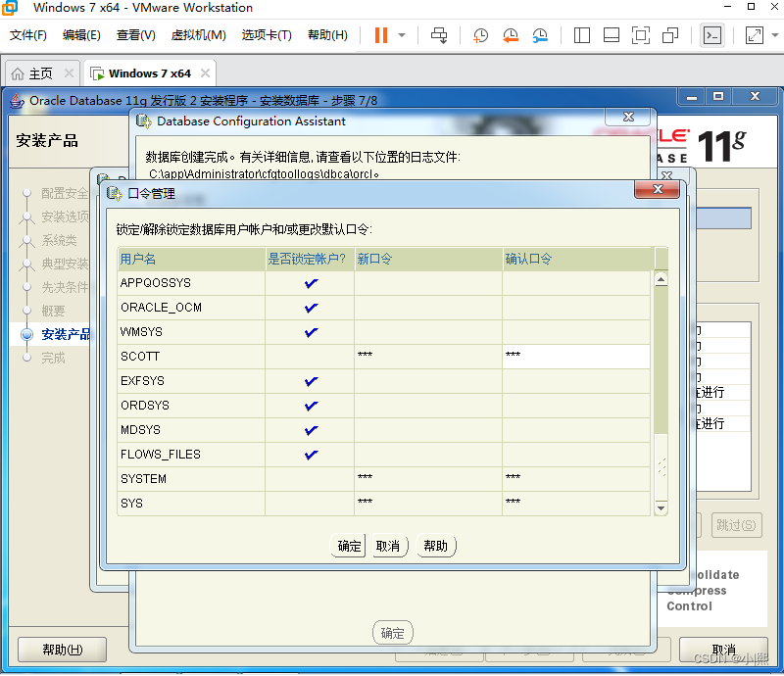The image size is (784, 676).
Task: Click SCOTT confirm password field
Action: 576,357
